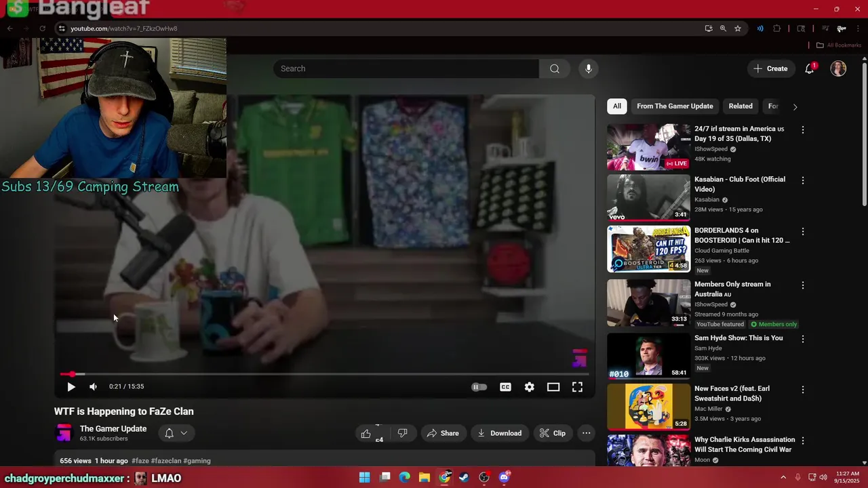Open options for Kasabian Club Foot video
Image resolution: width=868 pixels, height=488 pixels.
[x=803, y=180]
